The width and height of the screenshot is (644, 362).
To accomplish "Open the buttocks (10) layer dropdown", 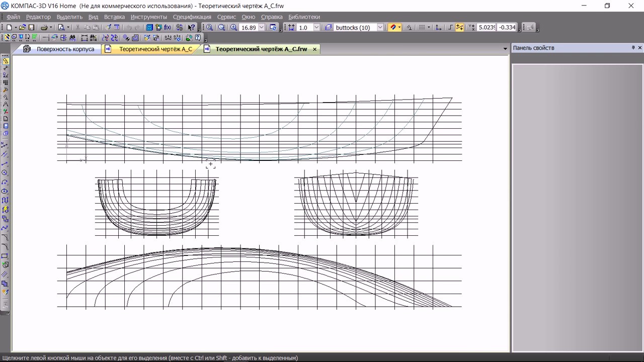I will tap(380, 27).
